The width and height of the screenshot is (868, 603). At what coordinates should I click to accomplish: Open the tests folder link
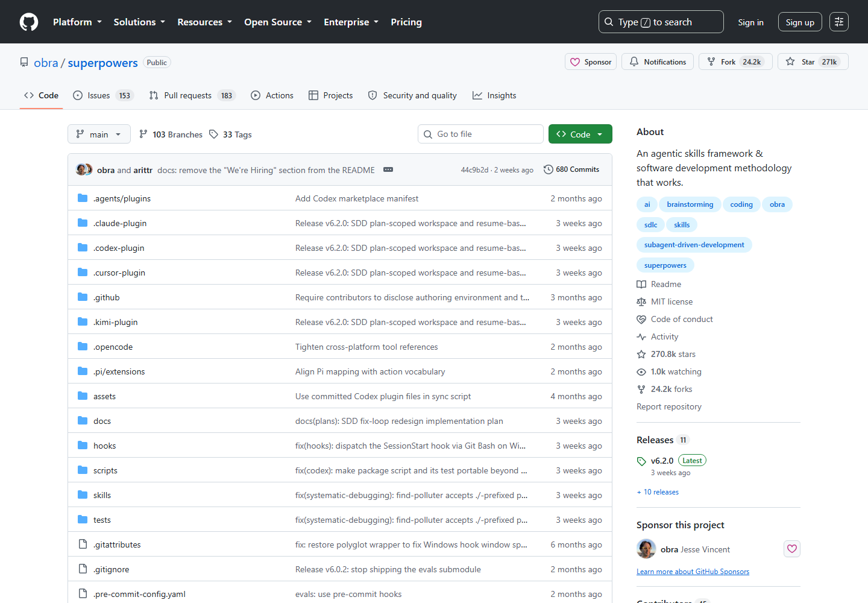pos(102,520)
